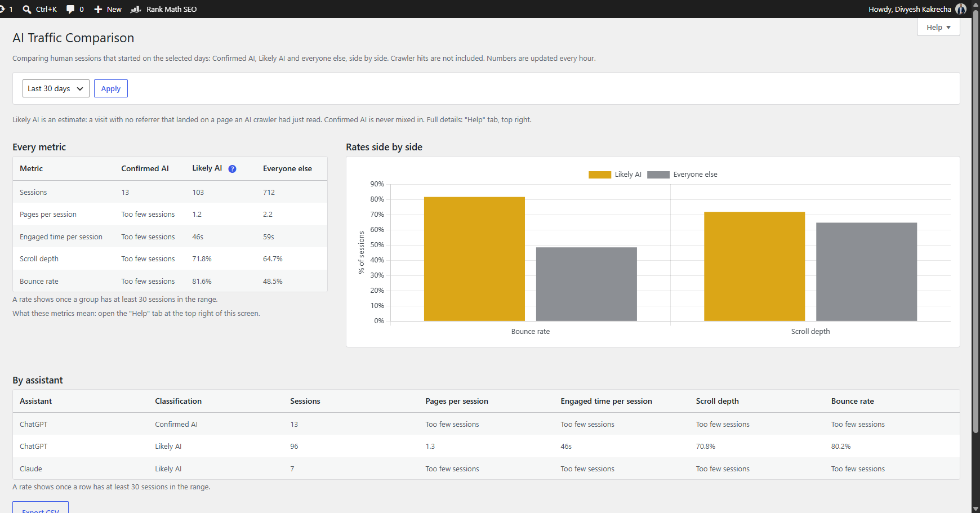Toggle Everyone else gray legend swatch
The width and height of the screenshot is (980, 513).
[658, 175]
